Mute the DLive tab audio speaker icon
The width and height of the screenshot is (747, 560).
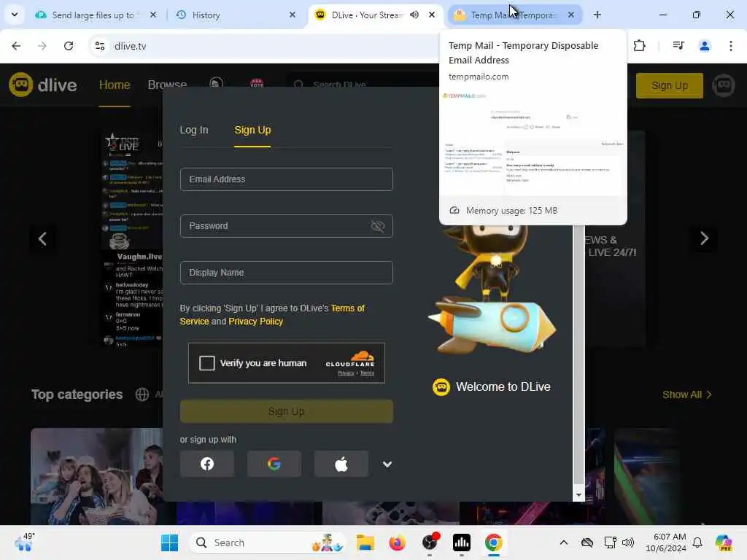pyautogui.click(x=414, y=15)
